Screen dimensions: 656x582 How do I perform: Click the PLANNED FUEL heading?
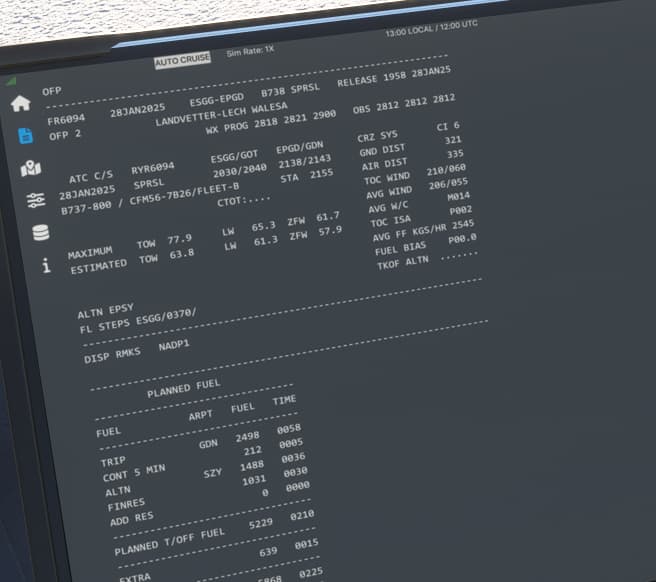tap(184, 389)
